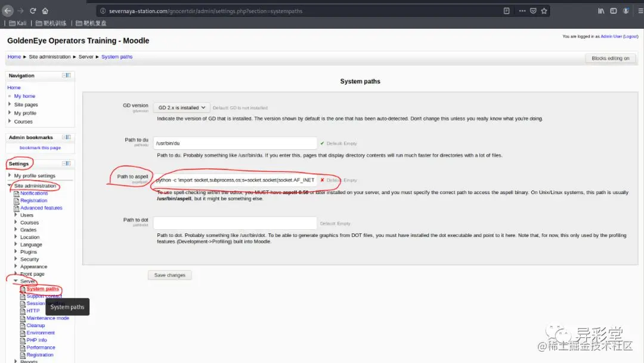Open HTTP settings page link
Image resolution: width=644 pixels, height=363 pixels.
click(x=33, y=311)
